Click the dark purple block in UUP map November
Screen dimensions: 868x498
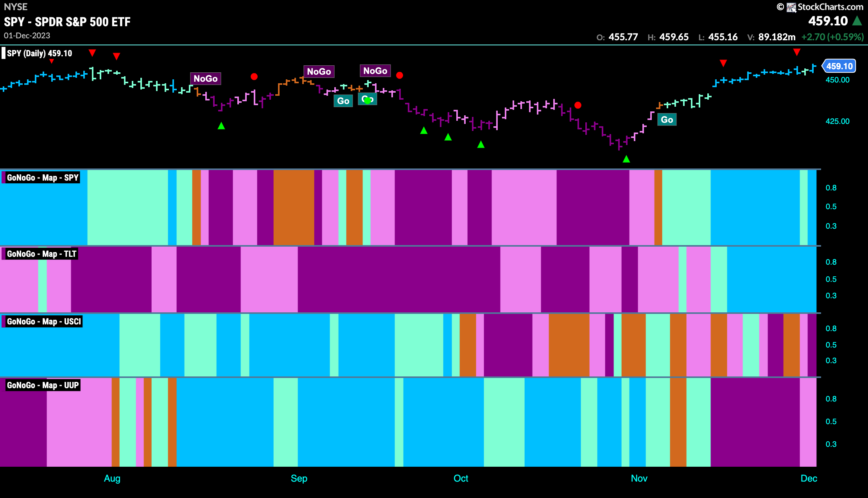coord(755,422)
